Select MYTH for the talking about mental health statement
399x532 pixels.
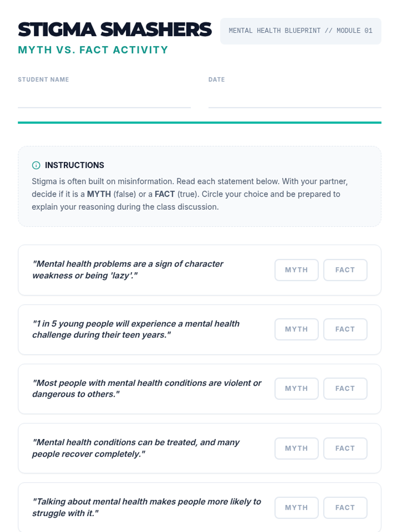pos(296,508)
